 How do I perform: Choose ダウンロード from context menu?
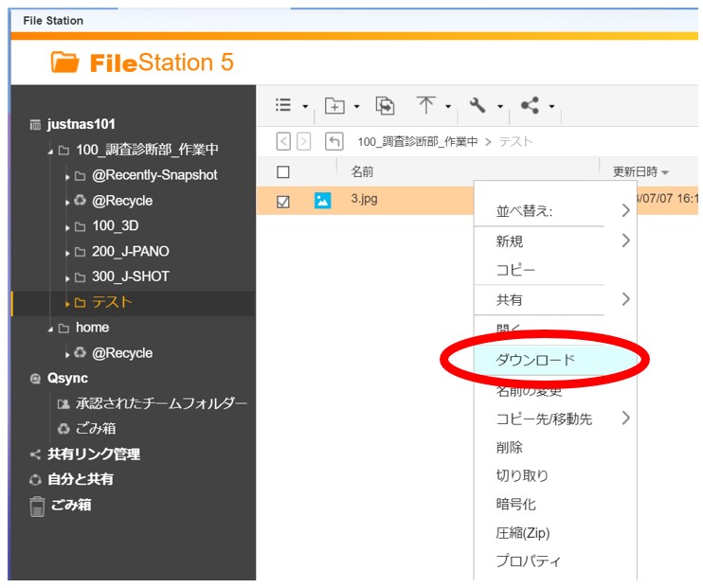pos(555,360)
